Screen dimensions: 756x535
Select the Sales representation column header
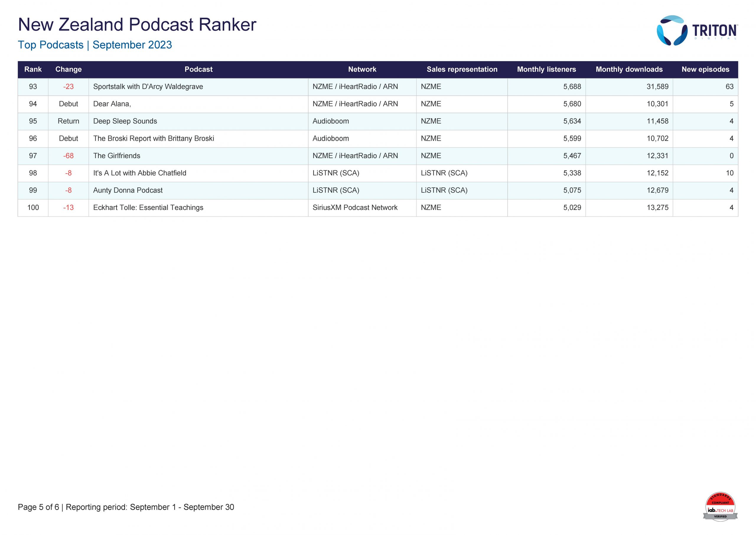[x=462, y=69]
